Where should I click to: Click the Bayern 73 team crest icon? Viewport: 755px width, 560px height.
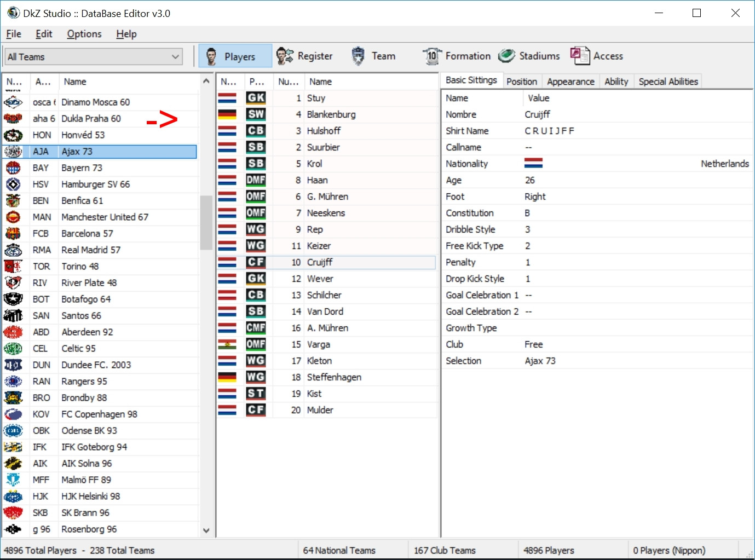click(13, 168)
